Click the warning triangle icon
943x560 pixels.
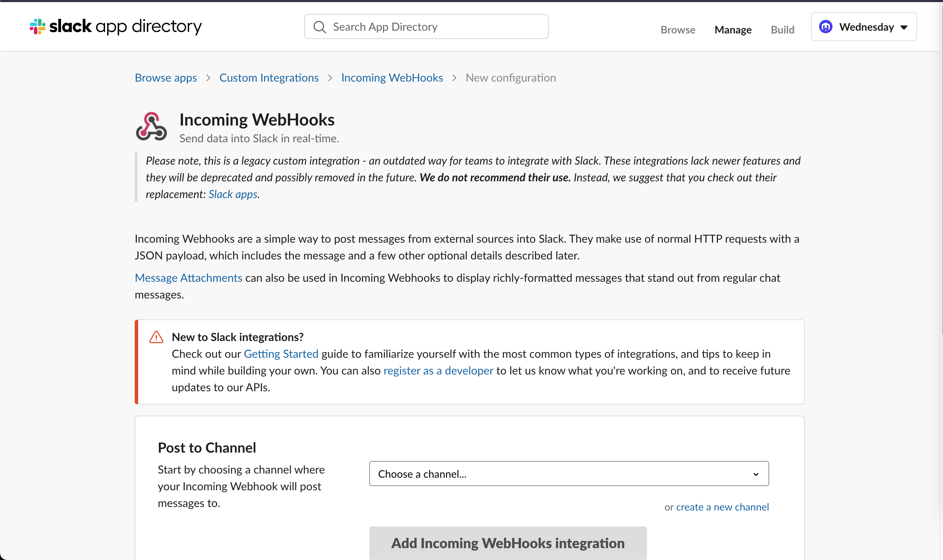156,336
